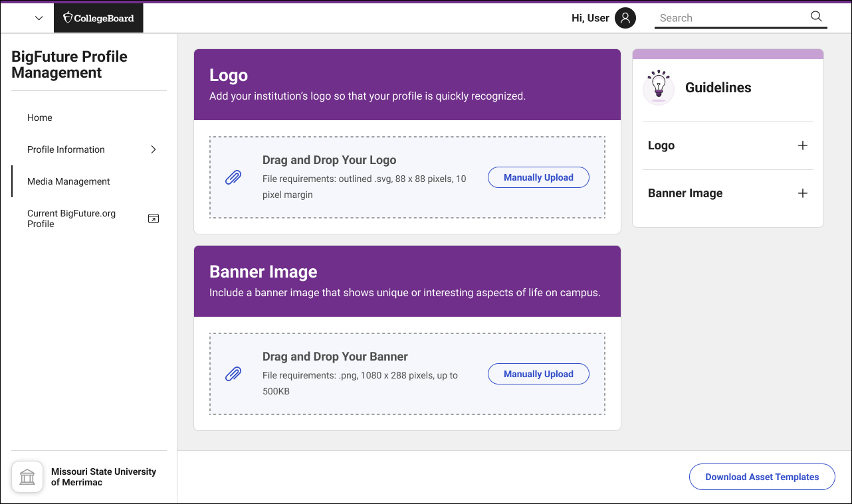Click the BigFuture Profile Management title
The width and height of the screenshot is (852, 504).
(69, 64)
